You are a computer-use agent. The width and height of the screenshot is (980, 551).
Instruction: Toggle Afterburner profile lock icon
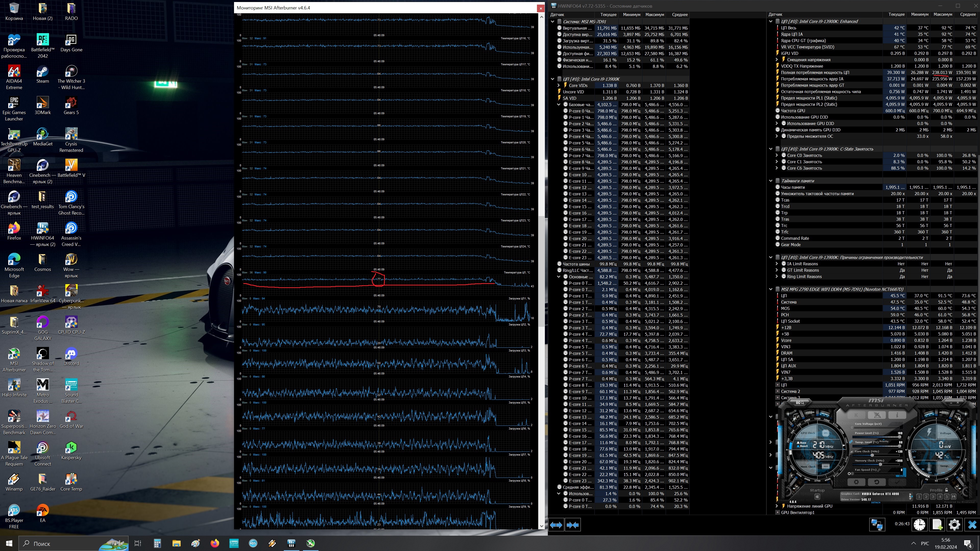947,490
